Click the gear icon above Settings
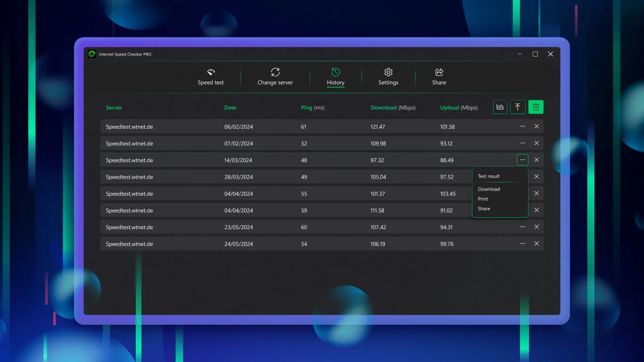Screen dimensions: 644x362 (x=388, y=72)
